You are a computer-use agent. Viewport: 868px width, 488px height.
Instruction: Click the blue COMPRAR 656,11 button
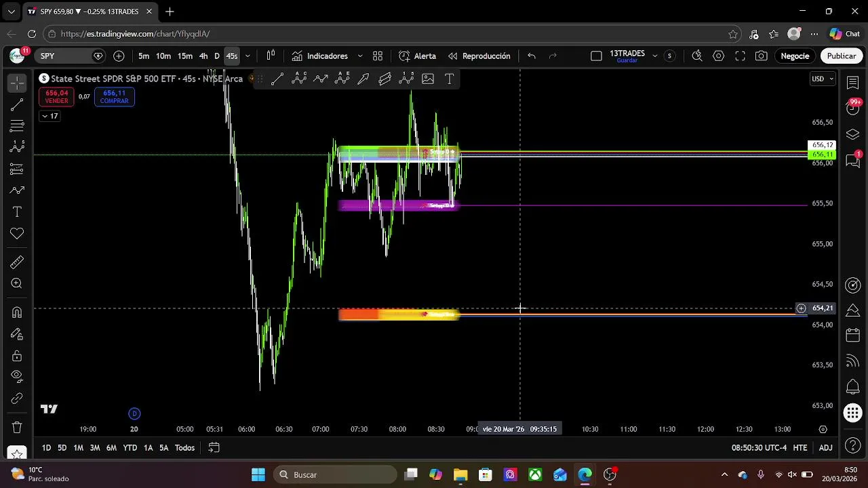[x=114, y=98]
